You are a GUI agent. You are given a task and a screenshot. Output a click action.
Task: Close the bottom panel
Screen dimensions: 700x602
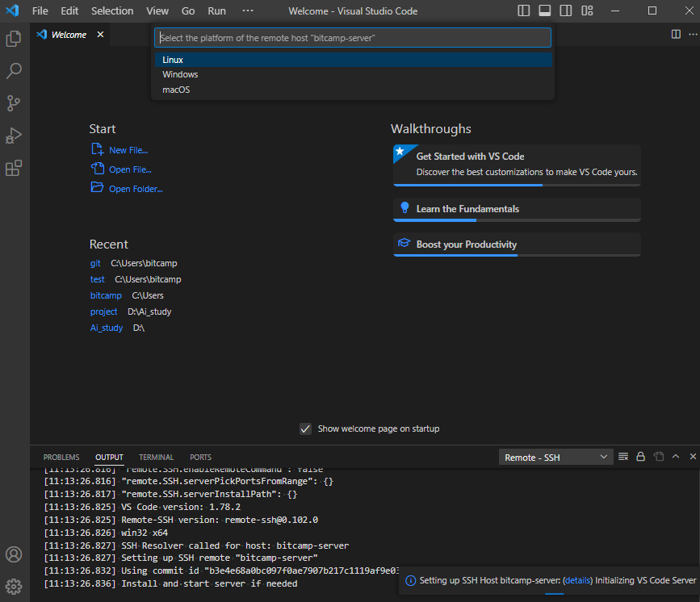coord(693,457)
